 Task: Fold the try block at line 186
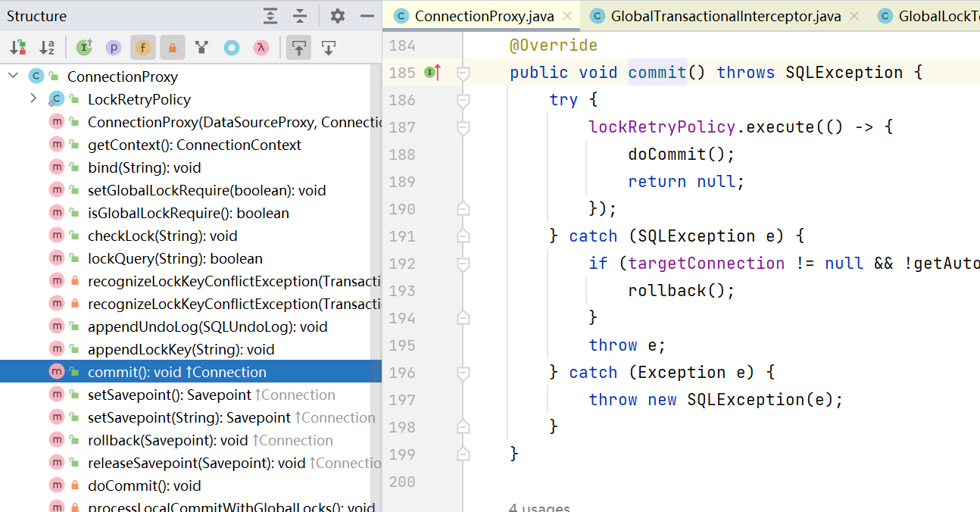(x=463, y=100)
